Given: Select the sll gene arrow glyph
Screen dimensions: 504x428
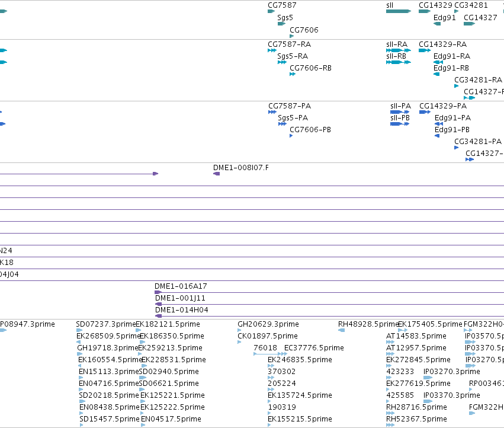Looking at the screenshot, I should [399, 11].
